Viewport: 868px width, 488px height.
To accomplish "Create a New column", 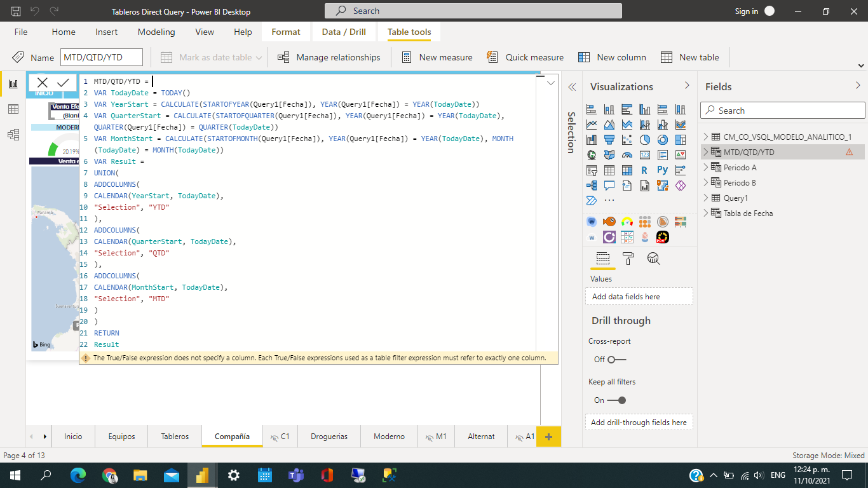I will [612, 57].
